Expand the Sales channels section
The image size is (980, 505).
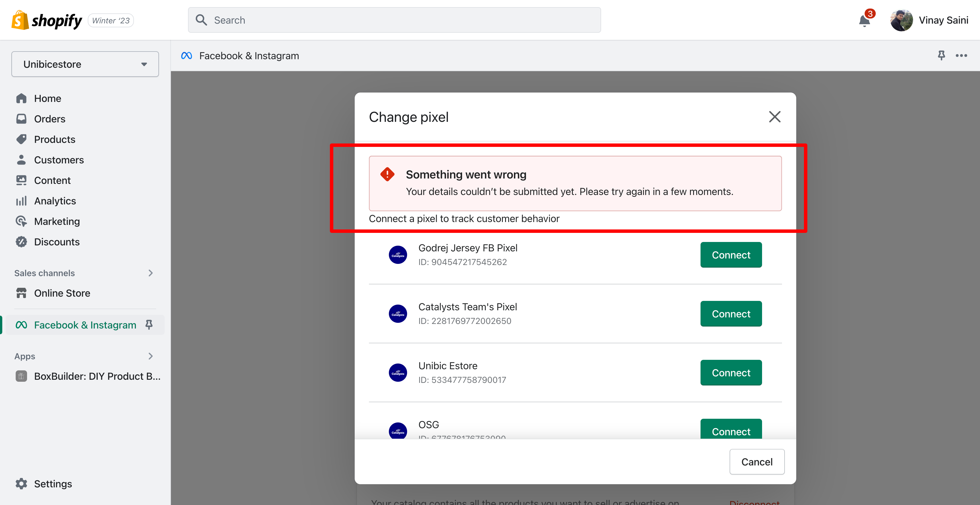click(150, 273)
